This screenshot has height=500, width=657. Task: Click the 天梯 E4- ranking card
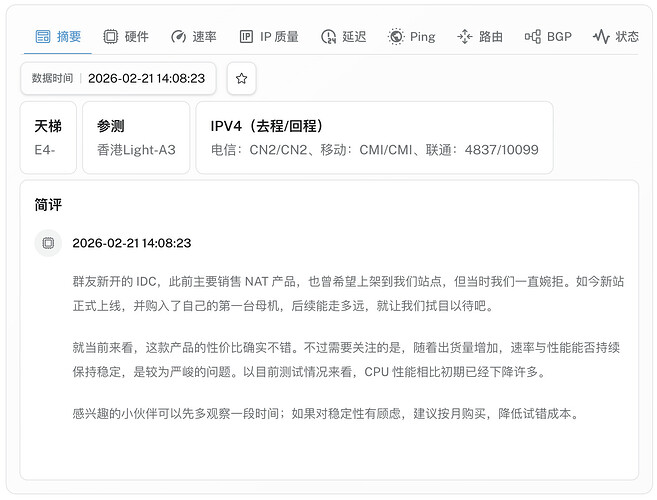48,137
